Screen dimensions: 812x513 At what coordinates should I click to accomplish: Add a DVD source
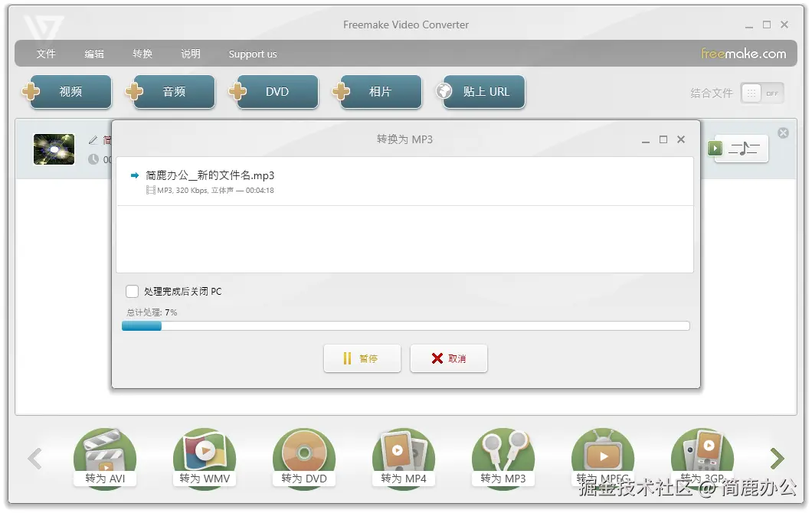(273, 92)
